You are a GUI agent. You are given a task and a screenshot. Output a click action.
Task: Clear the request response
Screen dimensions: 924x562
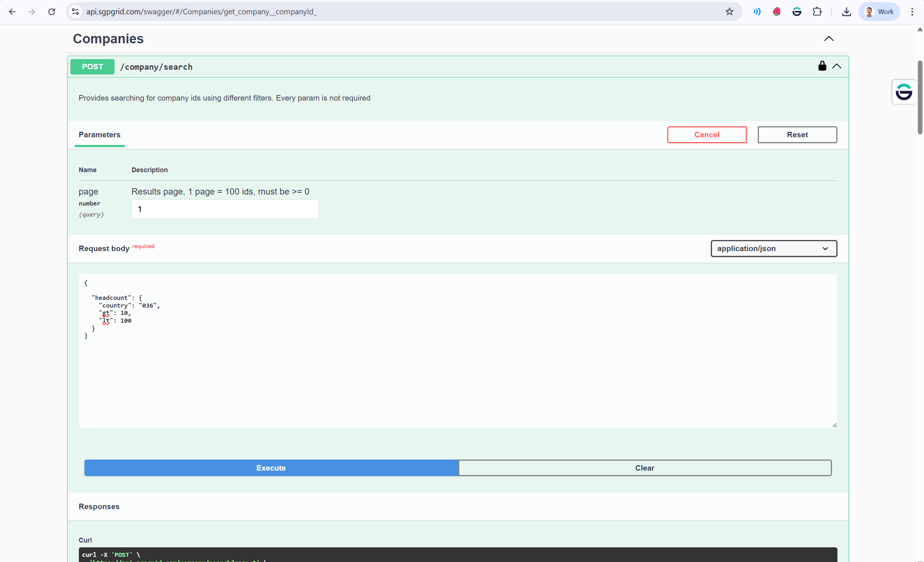[x=644, y=468]
